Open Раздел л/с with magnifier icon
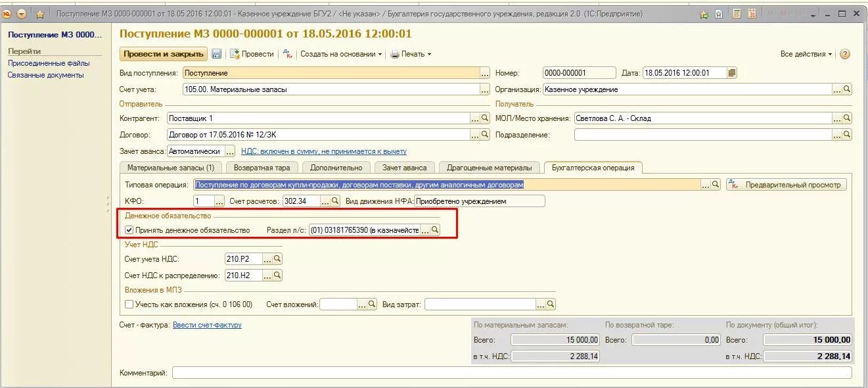 434,230
